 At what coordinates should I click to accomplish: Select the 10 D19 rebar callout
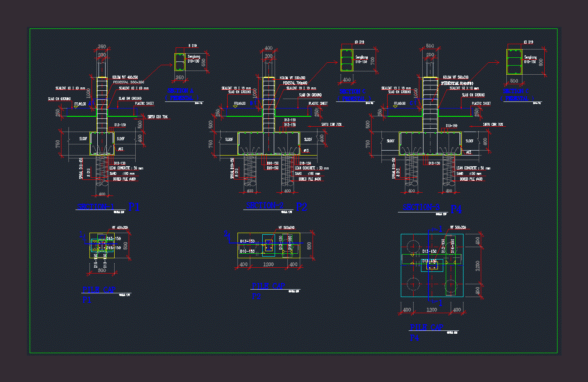coord(360,42)
